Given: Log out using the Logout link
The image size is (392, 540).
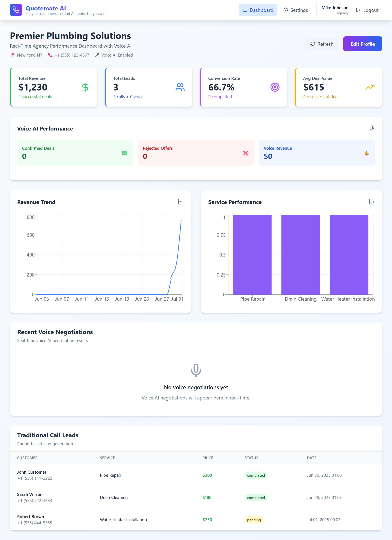Looking at the screenshot, I should 367,10.
